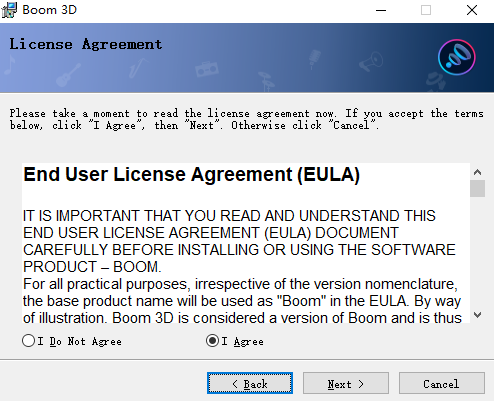
Task: Cancel the Boom 3D installation
Action: pos(442,383)
